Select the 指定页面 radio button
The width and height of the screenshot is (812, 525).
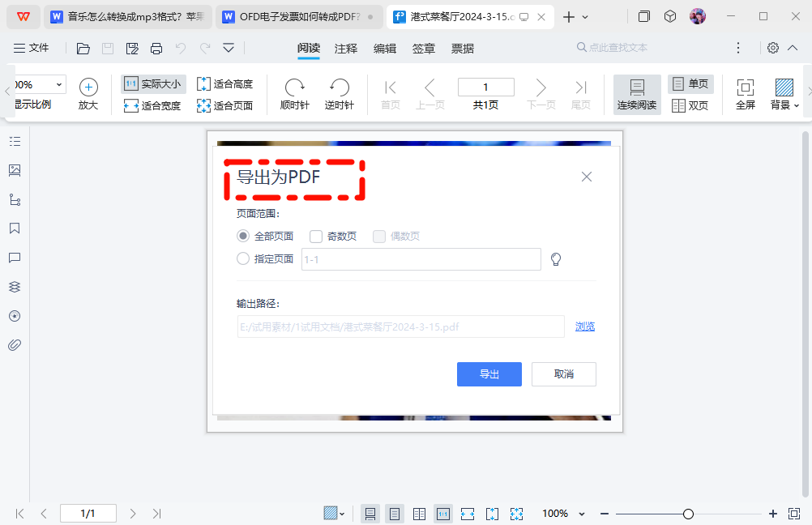(x=243, y=259)
